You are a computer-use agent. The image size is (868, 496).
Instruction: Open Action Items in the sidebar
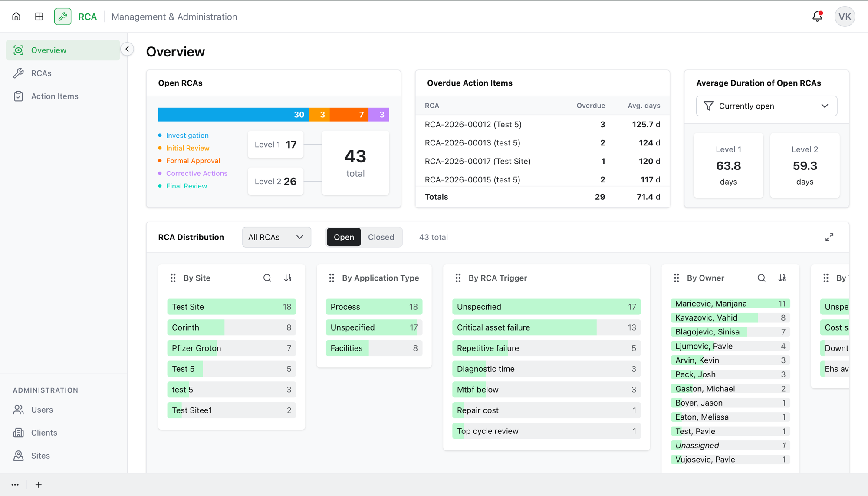coord(63,96)
